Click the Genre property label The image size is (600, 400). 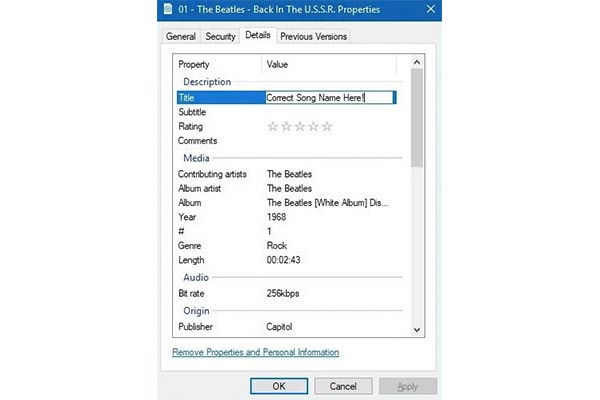189,246
